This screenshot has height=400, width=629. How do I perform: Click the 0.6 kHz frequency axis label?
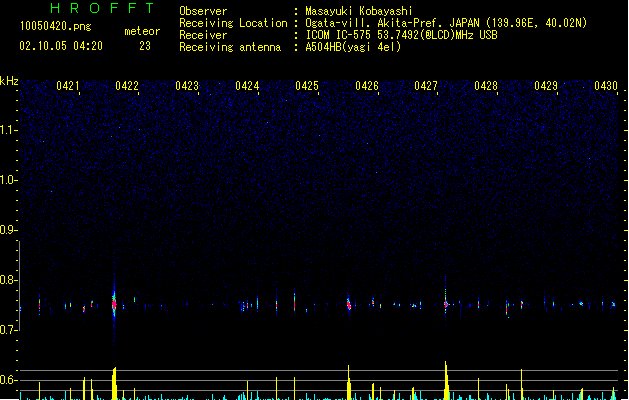(8, 380)
